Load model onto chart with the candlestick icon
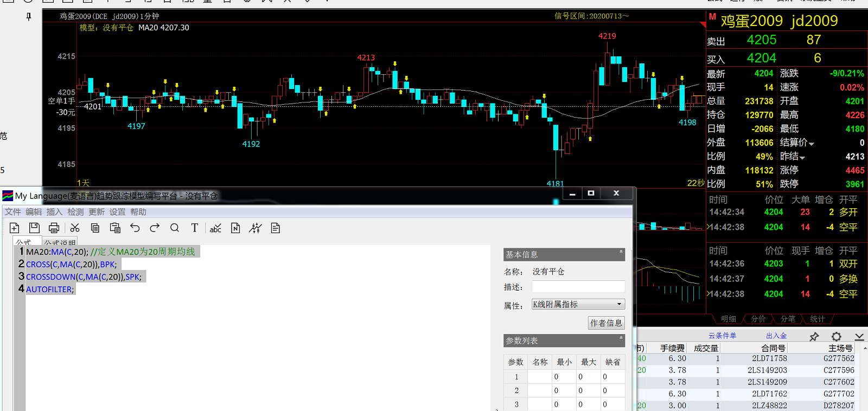Image resolution: width=868 pixels, height=411 pixels. click(256, 228)
